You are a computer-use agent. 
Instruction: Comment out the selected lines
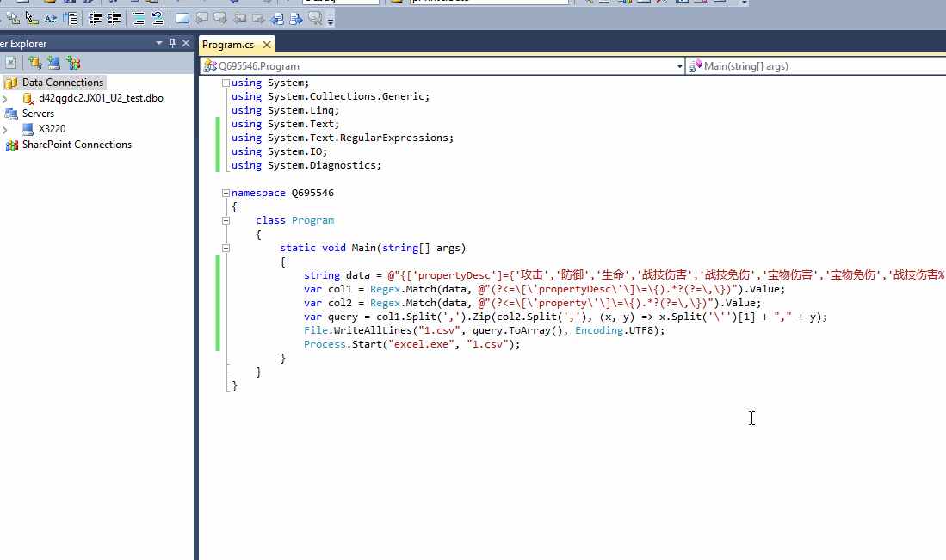139,19
